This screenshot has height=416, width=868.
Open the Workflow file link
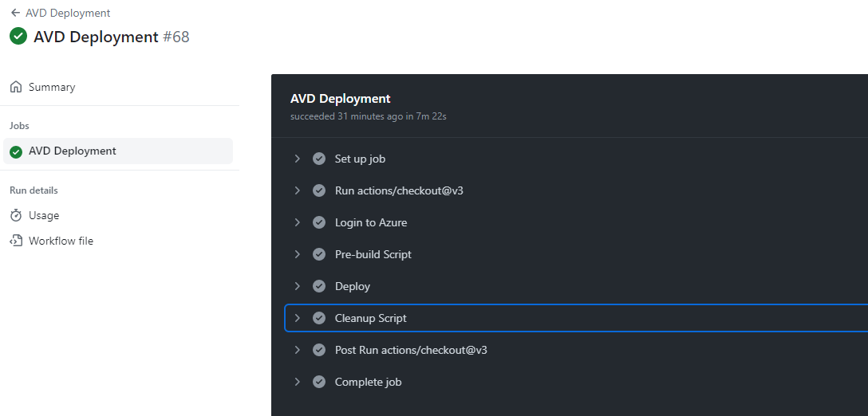pos(61,241)
